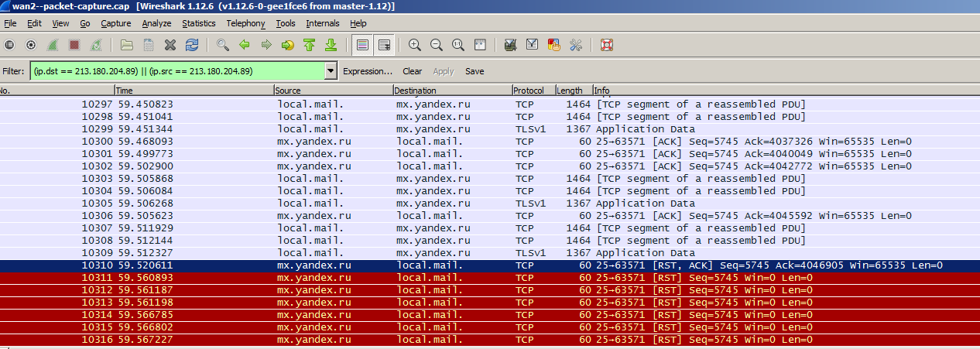Image resolution: width=980 pixels, height=349 pixels.
Task: Click into the display filter field
Action: [177, 71]
